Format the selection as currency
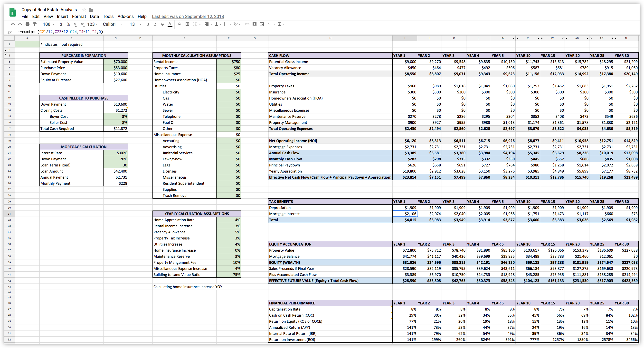 (x=61, y=24)
